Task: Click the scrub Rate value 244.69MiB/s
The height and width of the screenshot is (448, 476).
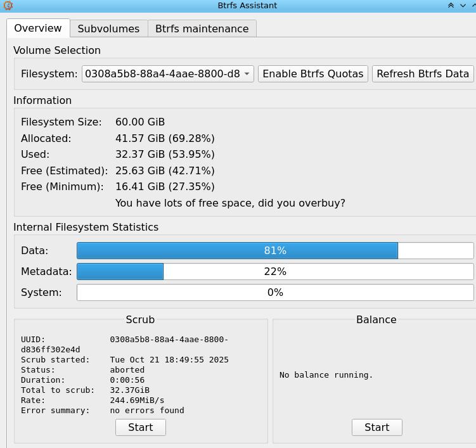Action: point(137,400)
